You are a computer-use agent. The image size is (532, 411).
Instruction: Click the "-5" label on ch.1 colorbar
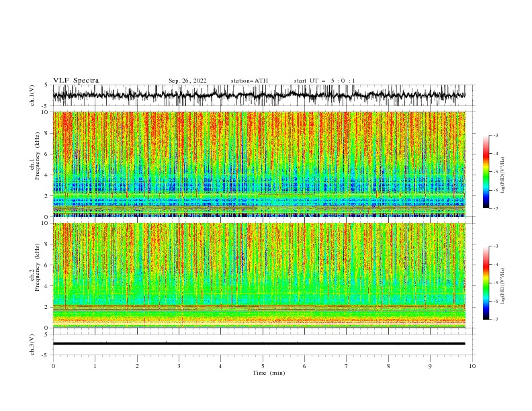click(495, 172)
